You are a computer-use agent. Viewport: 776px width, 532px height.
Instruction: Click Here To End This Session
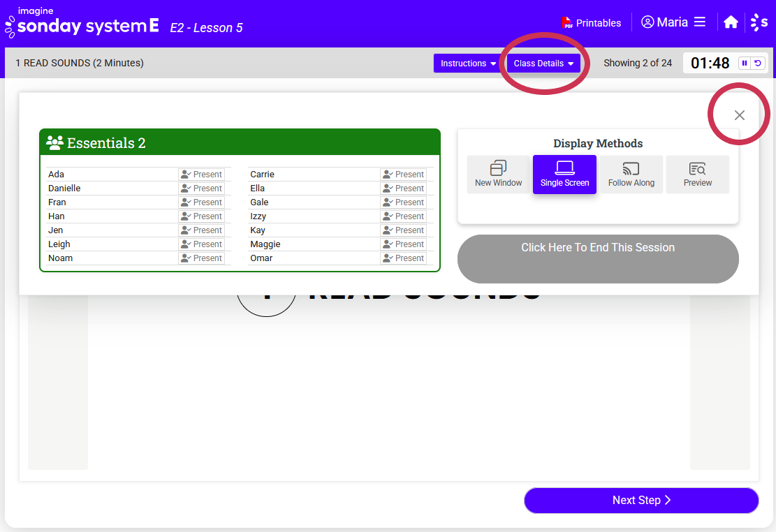[598, 248]
